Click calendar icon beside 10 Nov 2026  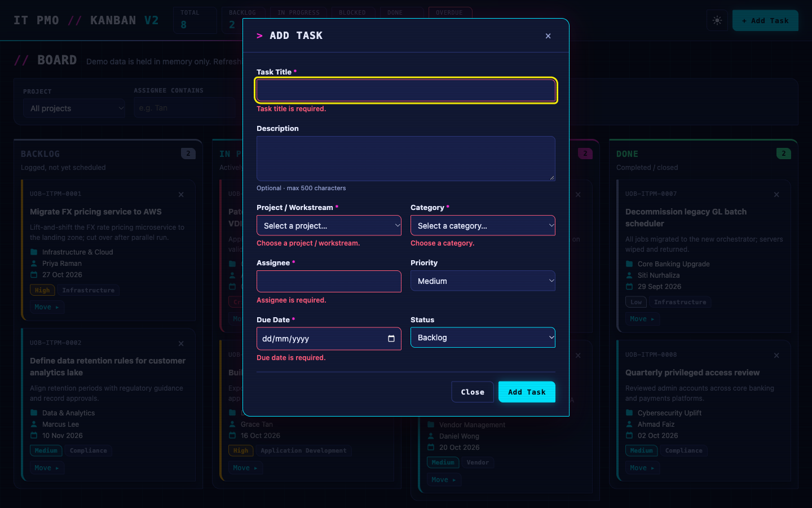pyautogui.click(x=34, y=436)
